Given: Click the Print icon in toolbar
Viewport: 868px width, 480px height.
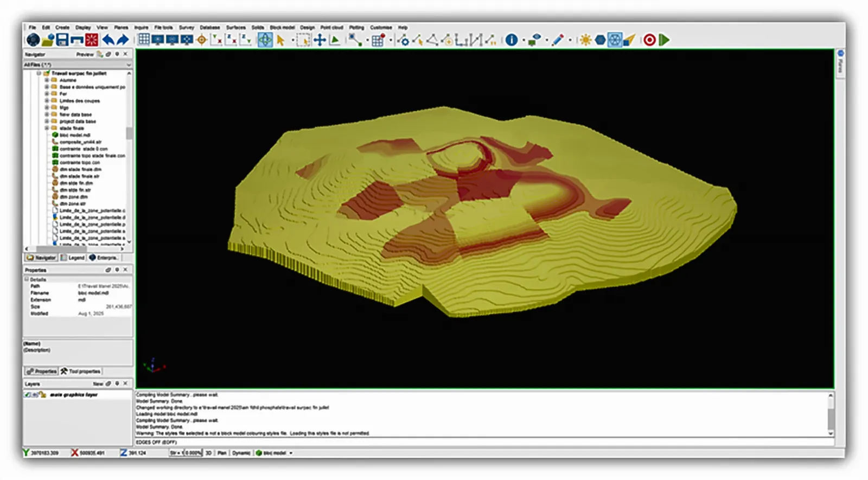Looking at the screenshot, I should 77,40.
